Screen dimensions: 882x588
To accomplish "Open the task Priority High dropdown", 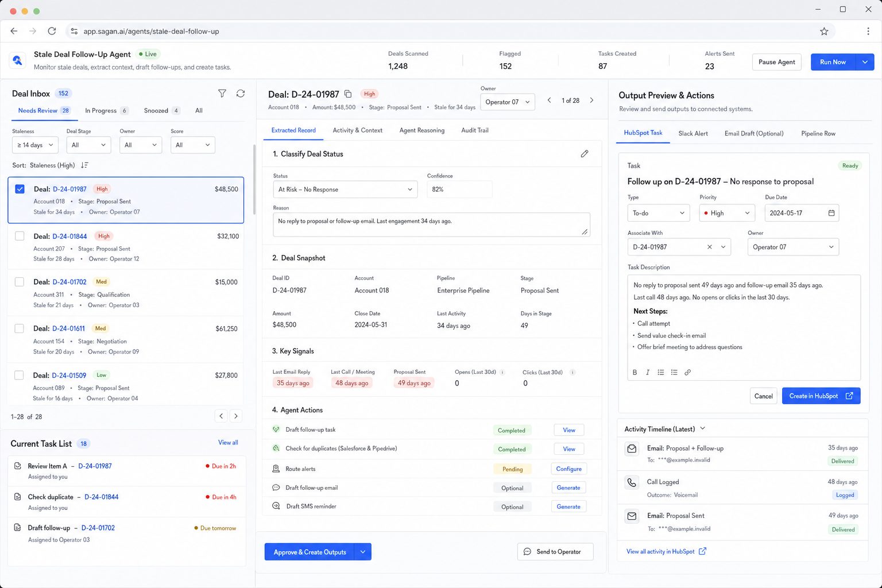I will [727, 213].
